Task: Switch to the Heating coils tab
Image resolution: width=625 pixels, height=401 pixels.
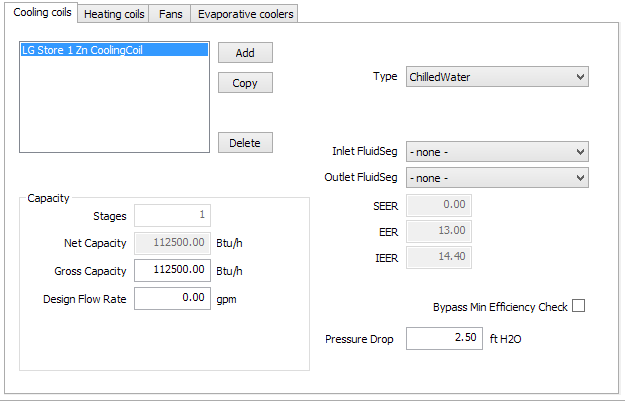Action: click(114, 14)
